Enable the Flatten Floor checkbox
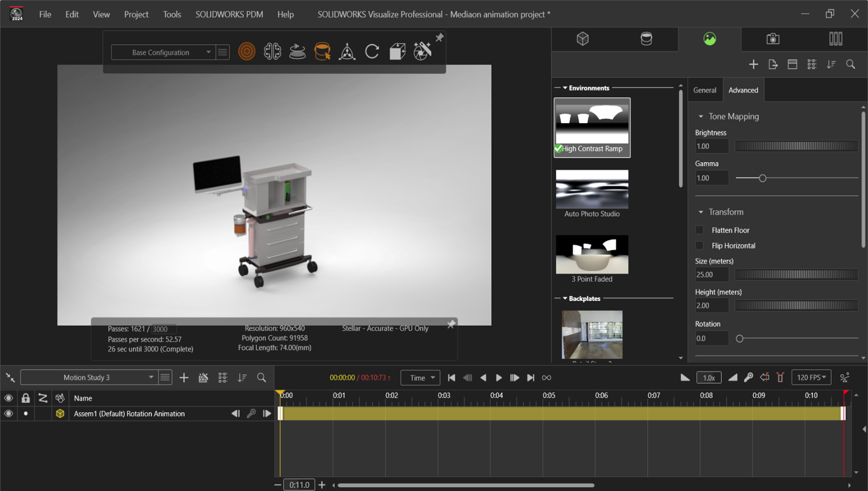Image resolution: width=868 pixels, height=491 pixels. (x=699, y=230)
